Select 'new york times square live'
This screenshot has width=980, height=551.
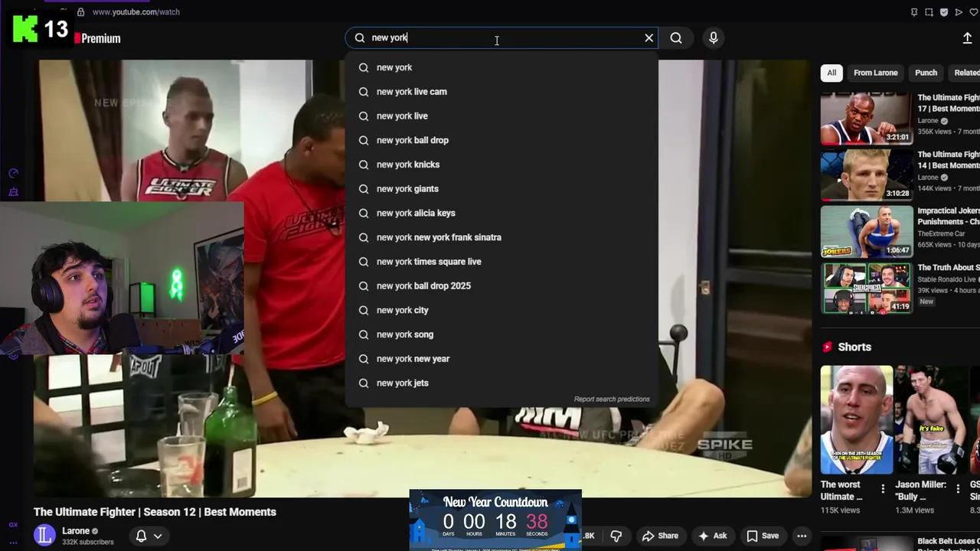(501, 262)
